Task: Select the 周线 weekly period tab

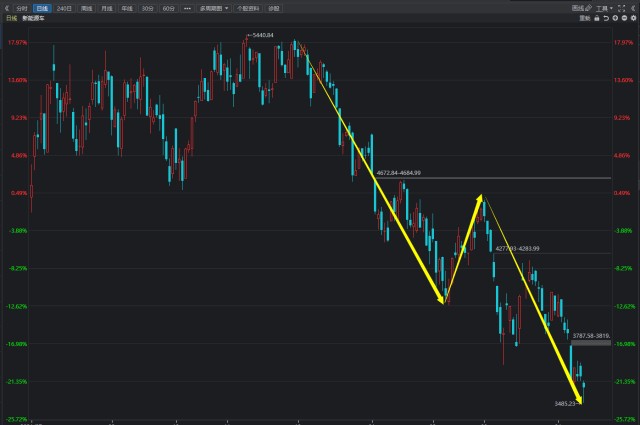Action: 87,8
